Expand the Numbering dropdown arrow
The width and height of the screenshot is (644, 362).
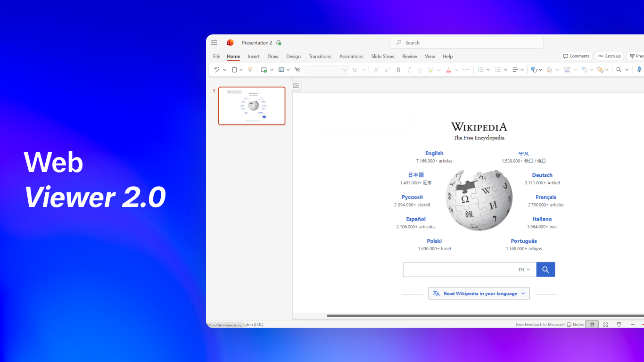[x=505, y=70]
